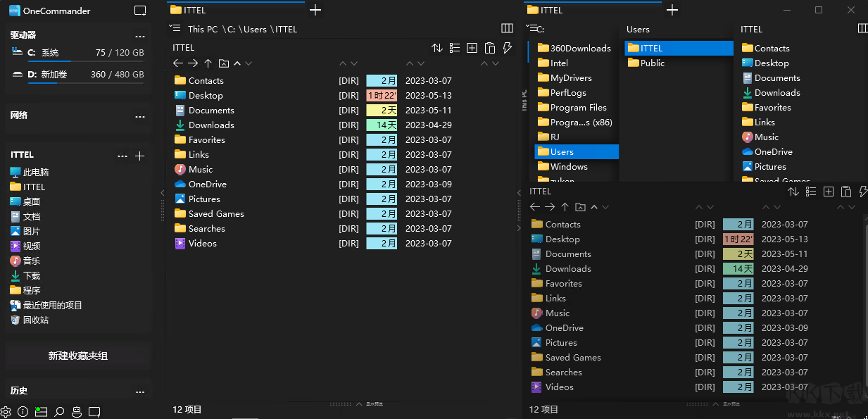Open 桌面 in the favorites list

[25, 201]
